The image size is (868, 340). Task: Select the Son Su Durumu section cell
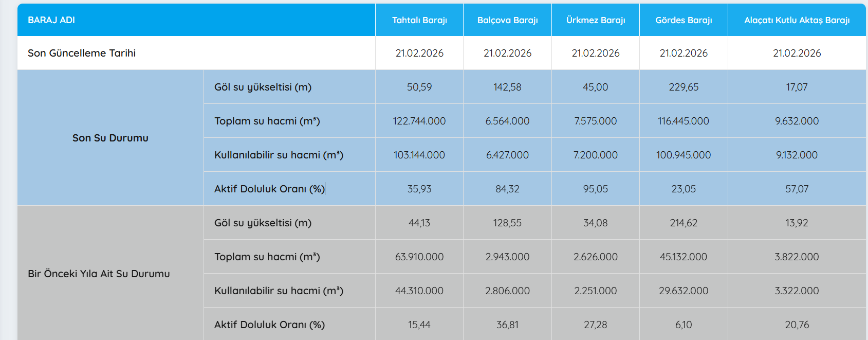point(110,138)
